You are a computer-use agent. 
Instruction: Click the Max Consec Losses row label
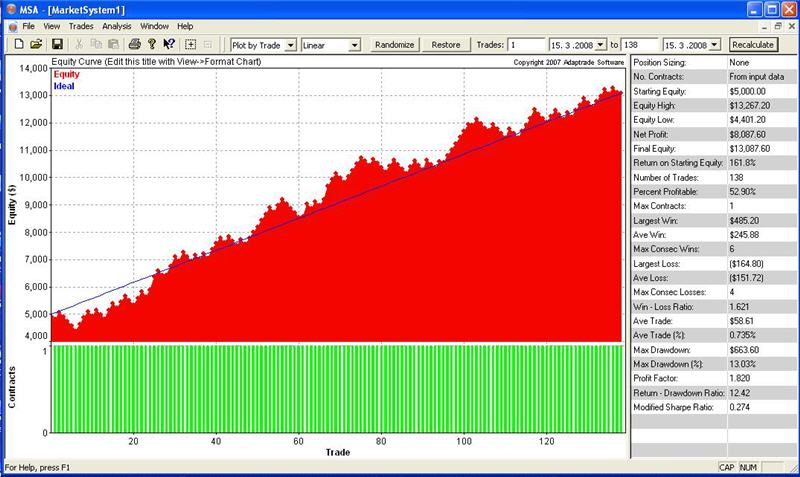(x=669, y=292)
